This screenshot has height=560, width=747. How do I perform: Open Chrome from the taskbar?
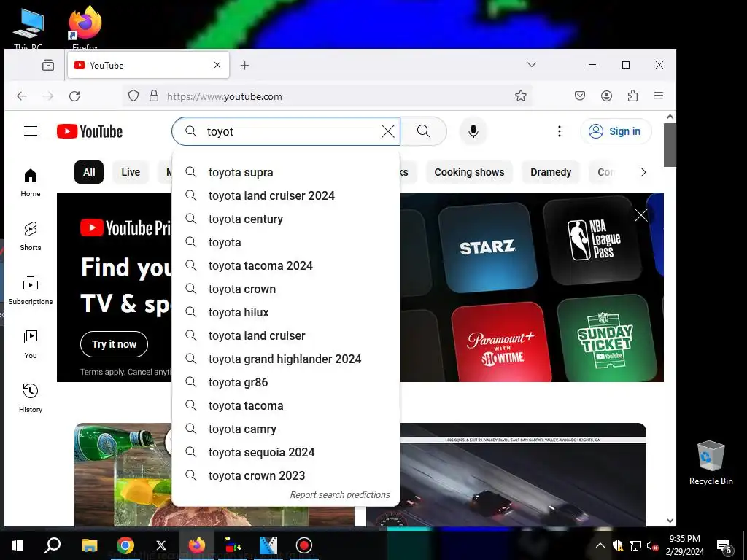[125, 545]
